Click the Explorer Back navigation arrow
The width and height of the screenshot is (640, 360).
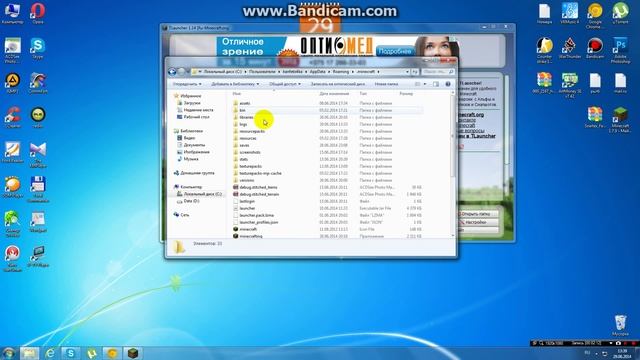pyautogui.click(x=172, y=71)
